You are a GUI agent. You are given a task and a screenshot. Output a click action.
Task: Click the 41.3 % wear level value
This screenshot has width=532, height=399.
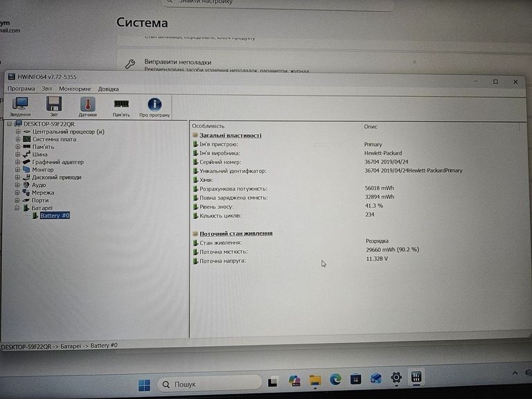click(x=374, y=206)
